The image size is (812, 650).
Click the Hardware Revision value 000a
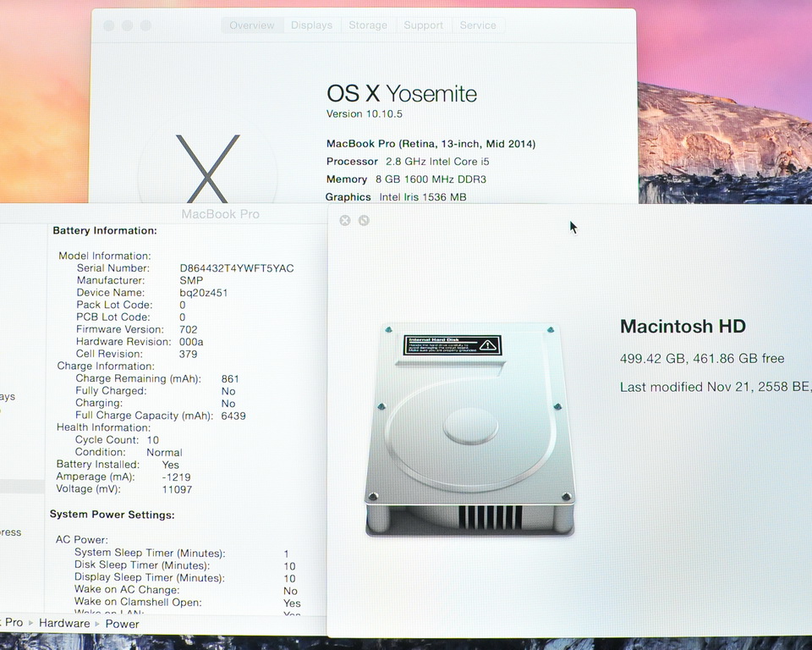[x=191, y=342]
